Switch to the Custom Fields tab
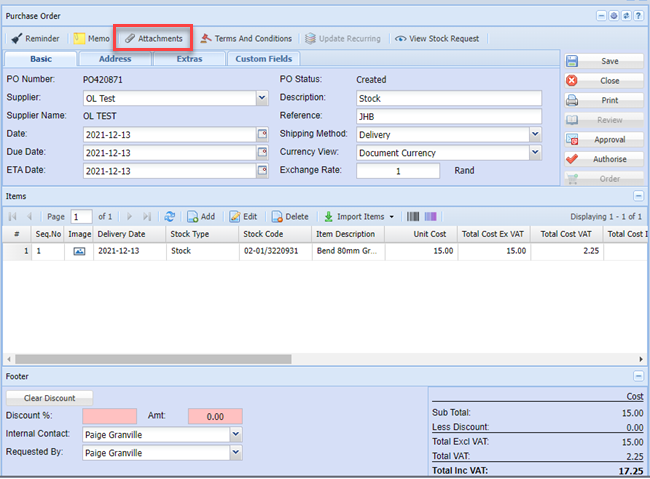Viewport: 650px width, 479px height. (264, 59)
